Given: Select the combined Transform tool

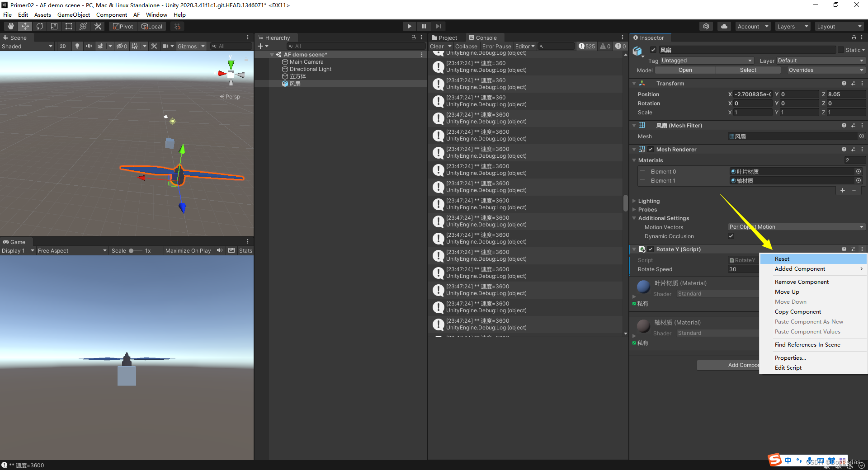Looking at the screenshot, I should click(83, 26).
